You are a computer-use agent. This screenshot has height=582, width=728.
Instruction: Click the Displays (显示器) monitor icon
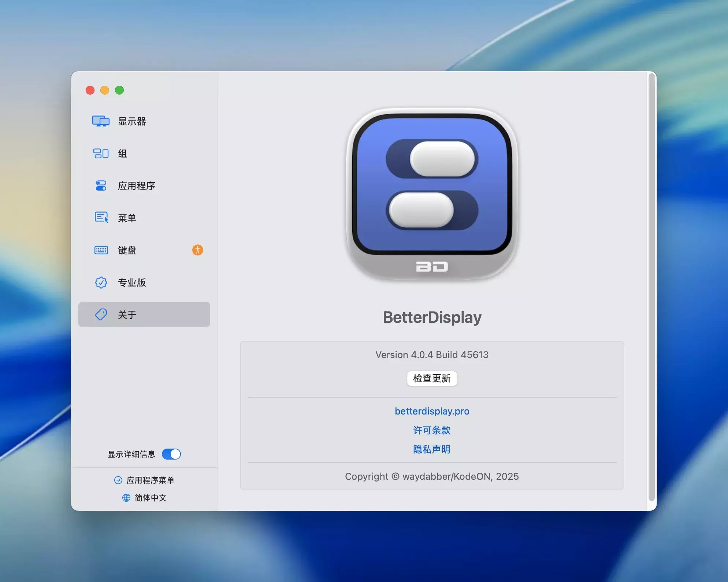101,121
